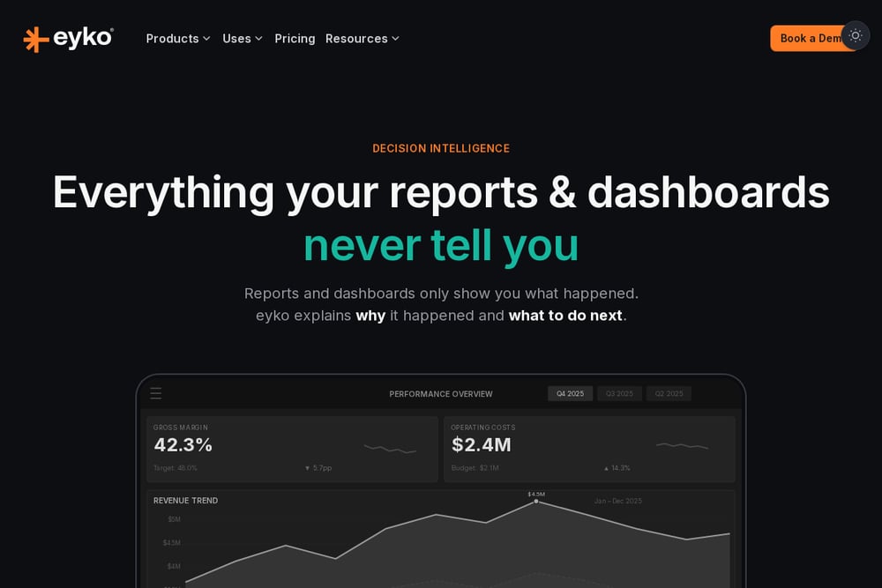
Task: Click the Revenue Trend chart area
Action: (x=441, y=540)
